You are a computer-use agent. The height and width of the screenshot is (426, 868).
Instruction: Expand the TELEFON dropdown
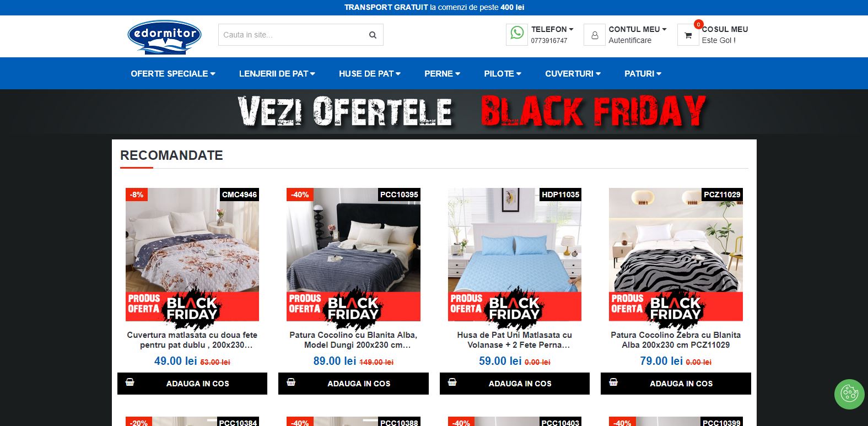(552, 29)
